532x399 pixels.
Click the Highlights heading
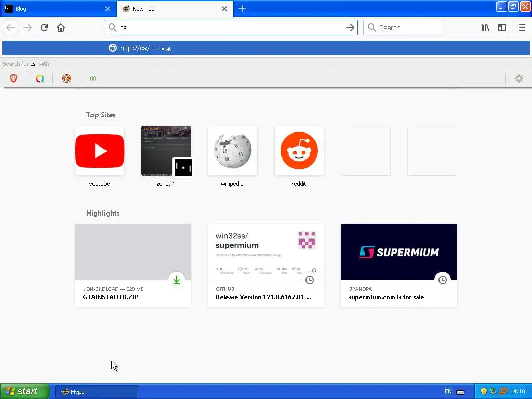click(x=103, y=213)
